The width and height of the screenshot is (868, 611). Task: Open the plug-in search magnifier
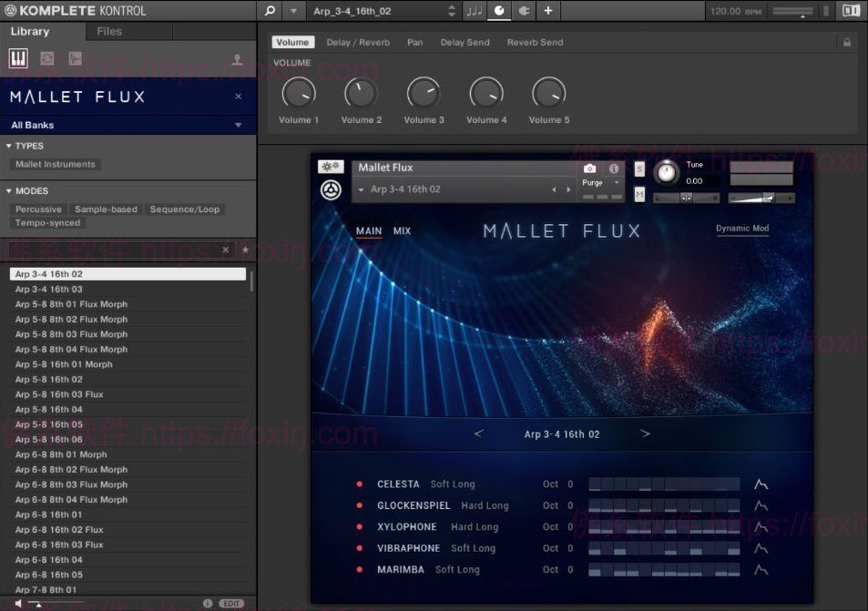tap(271, 11)
